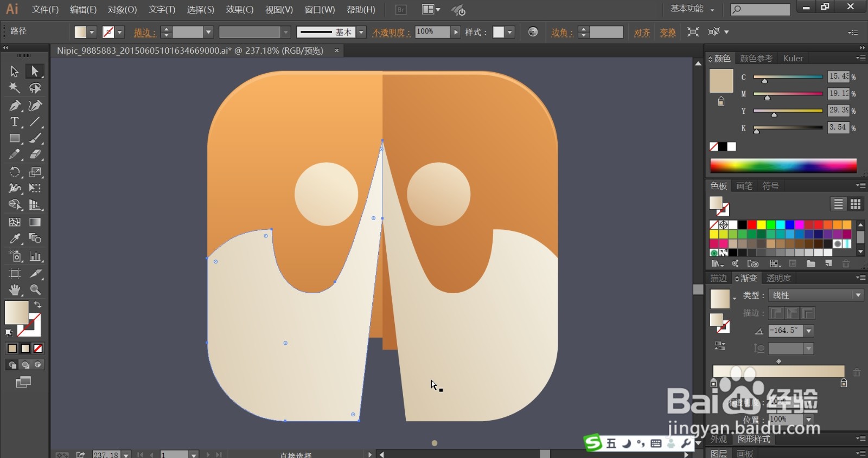Select the Pen tool
The width and height of the screenshot is (868, 458).
click(15, 105)
